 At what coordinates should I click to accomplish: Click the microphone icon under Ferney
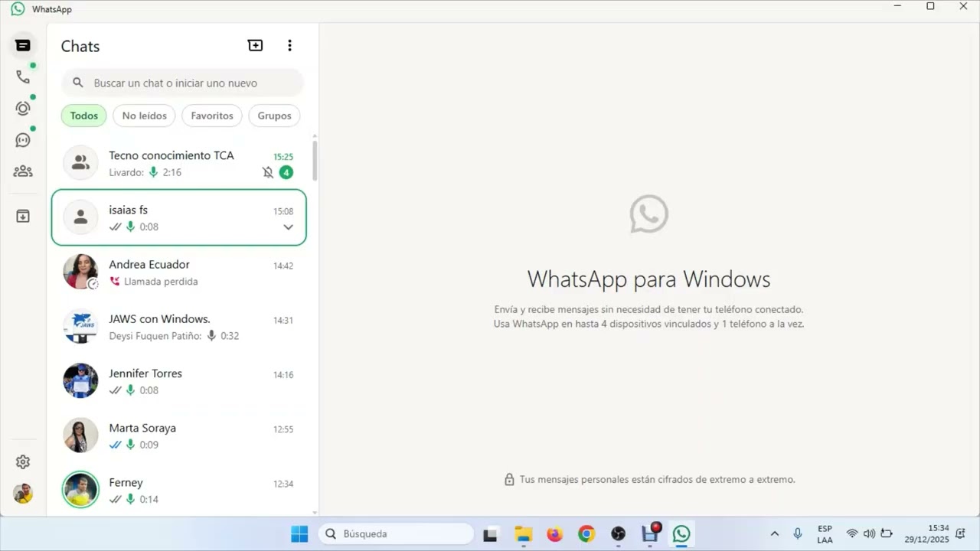coord(131,499)
